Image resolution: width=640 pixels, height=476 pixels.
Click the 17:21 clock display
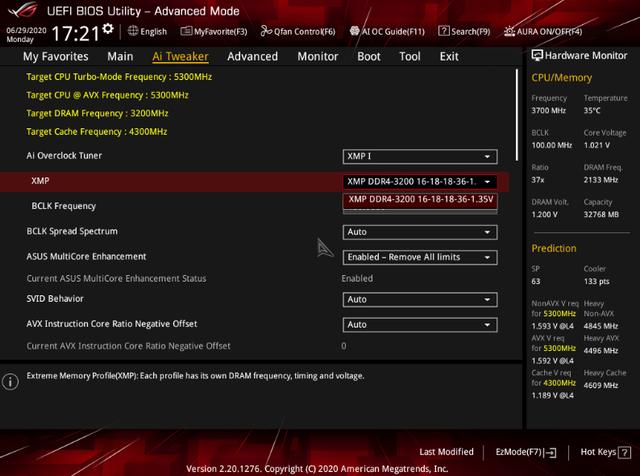pos(76,33)
